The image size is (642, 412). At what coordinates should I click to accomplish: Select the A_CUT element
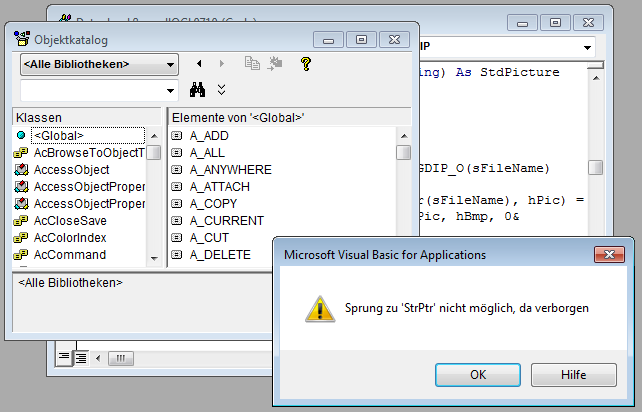click(209, 238)
